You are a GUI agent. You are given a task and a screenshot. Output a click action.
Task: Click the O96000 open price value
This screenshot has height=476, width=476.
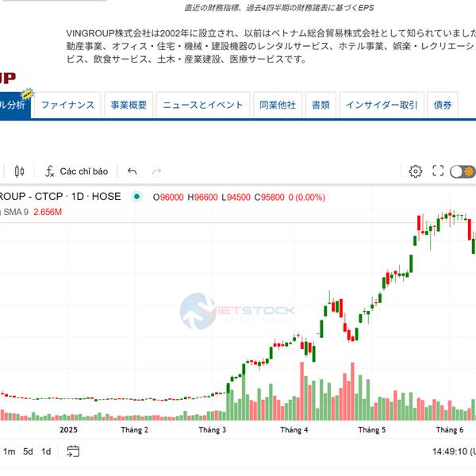pos(168,198)
